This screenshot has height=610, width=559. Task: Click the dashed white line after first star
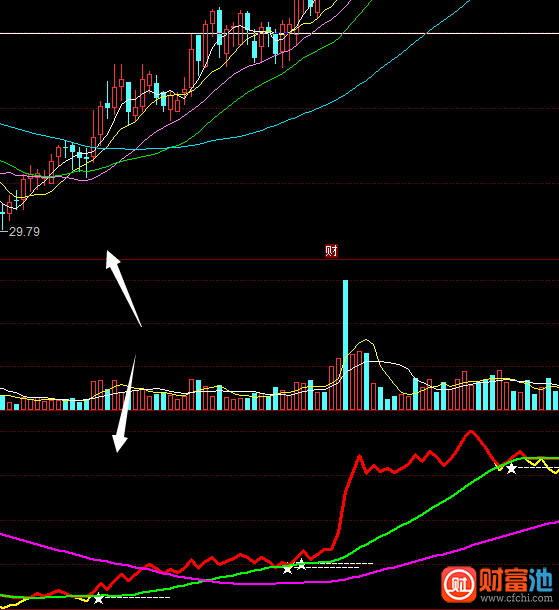point(137,597)
